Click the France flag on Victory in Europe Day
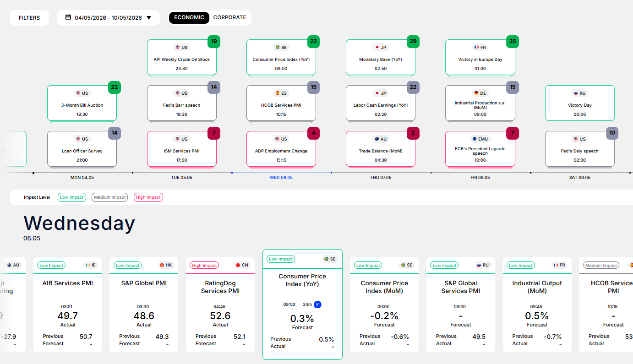 tap(476, 47)
